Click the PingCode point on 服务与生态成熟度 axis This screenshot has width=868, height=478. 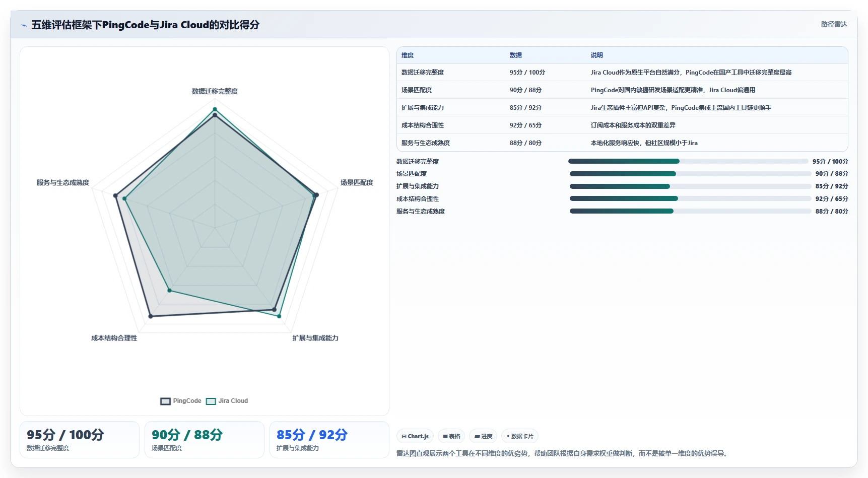click(x=115, y=195)
